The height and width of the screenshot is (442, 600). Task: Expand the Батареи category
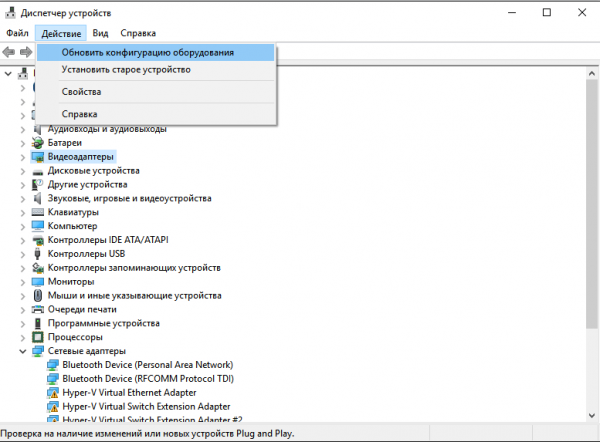23,143
